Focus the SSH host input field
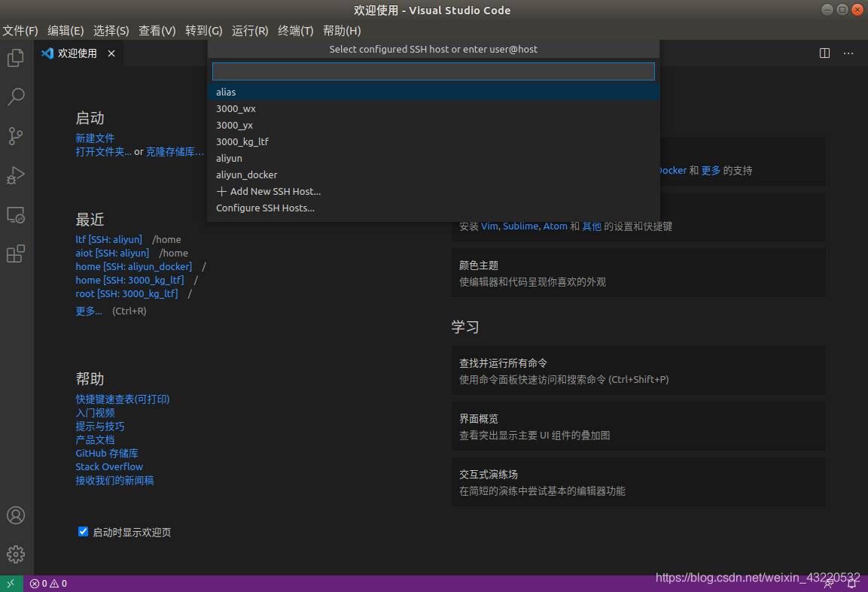Screen dimensions: 868x592 click(434, 71)
